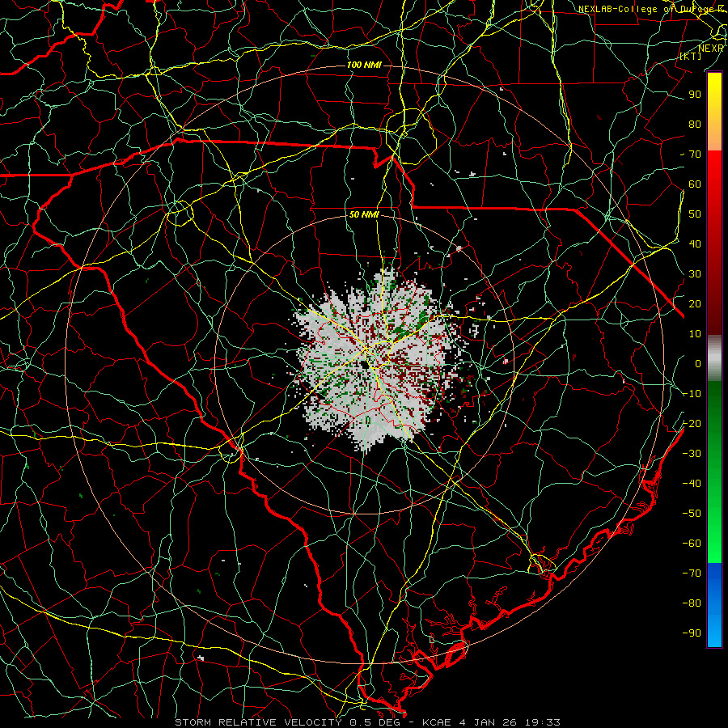The width and height of the screenshot is (728, 728).
Task: Select the 80 value on the velocity scale
Action: 695,125
